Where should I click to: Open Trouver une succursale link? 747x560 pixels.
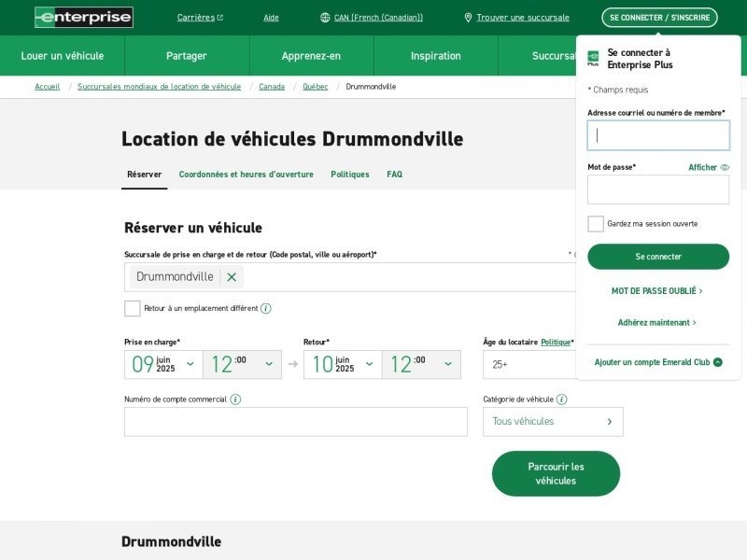coord(523,18)
